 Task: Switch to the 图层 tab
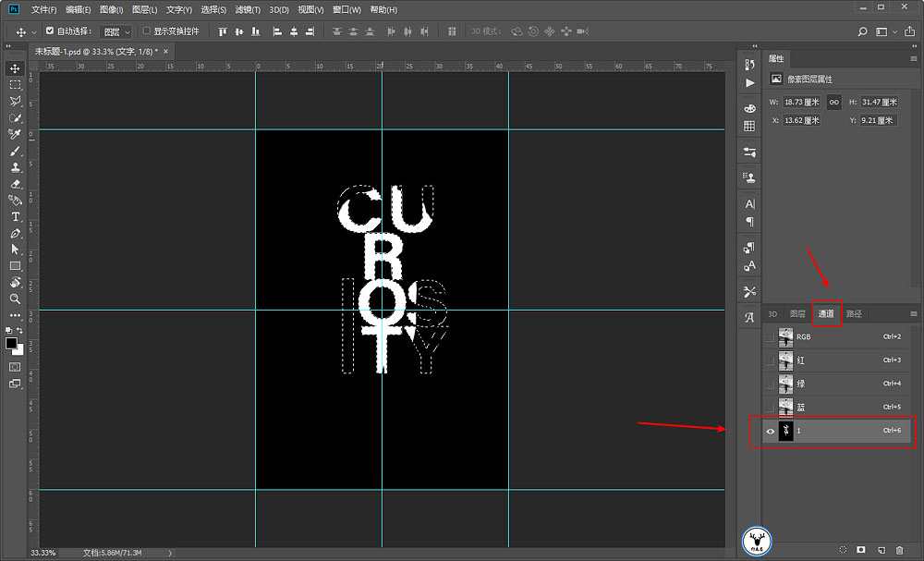tap(797, 313)
